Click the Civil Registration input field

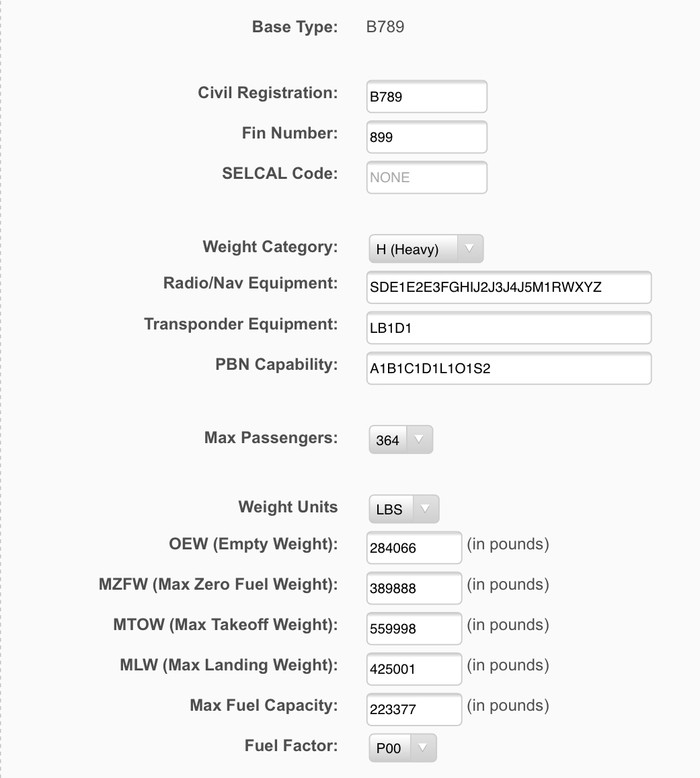[x=426, y=96]
